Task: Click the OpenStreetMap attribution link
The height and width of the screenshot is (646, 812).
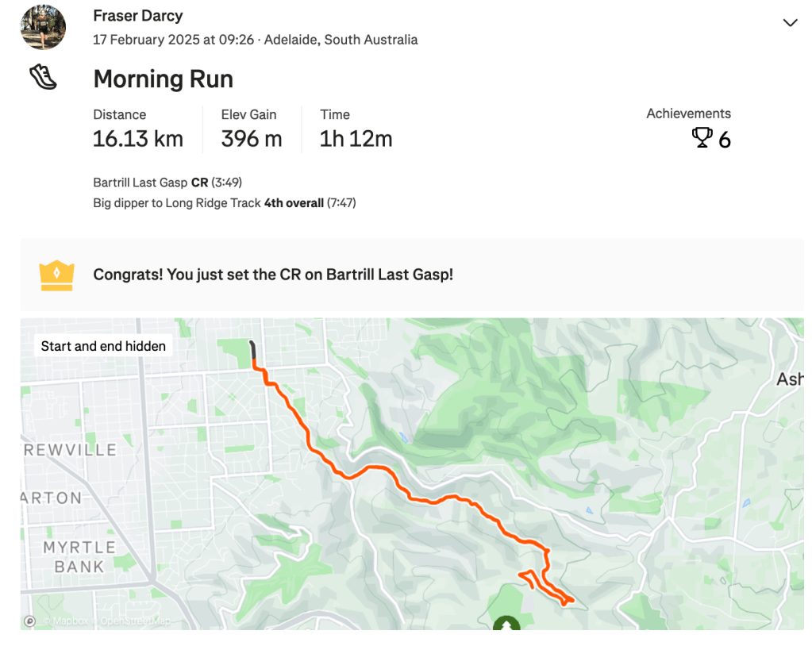Action: 135,621
